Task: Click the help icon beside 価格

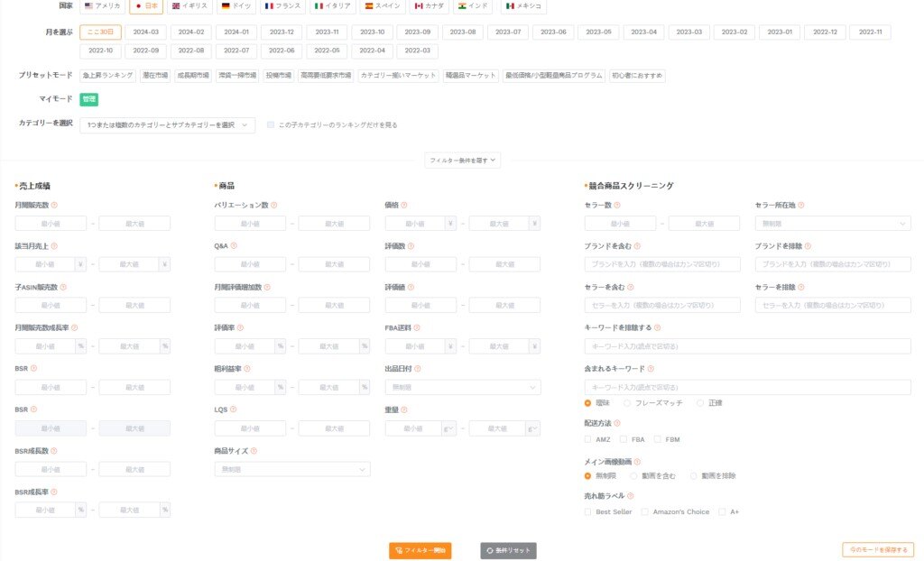Action: click(403, 206)
